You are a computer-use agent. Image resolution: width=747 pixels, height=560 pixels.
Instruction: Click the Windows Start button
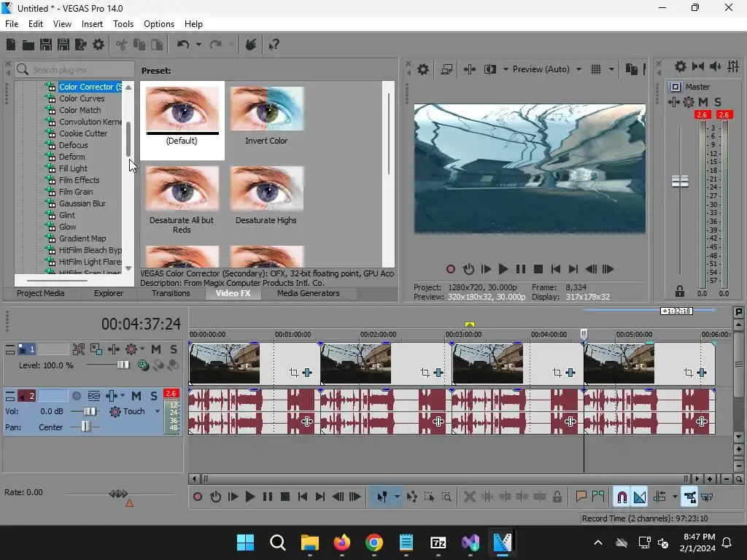click(x=245, y=542)
